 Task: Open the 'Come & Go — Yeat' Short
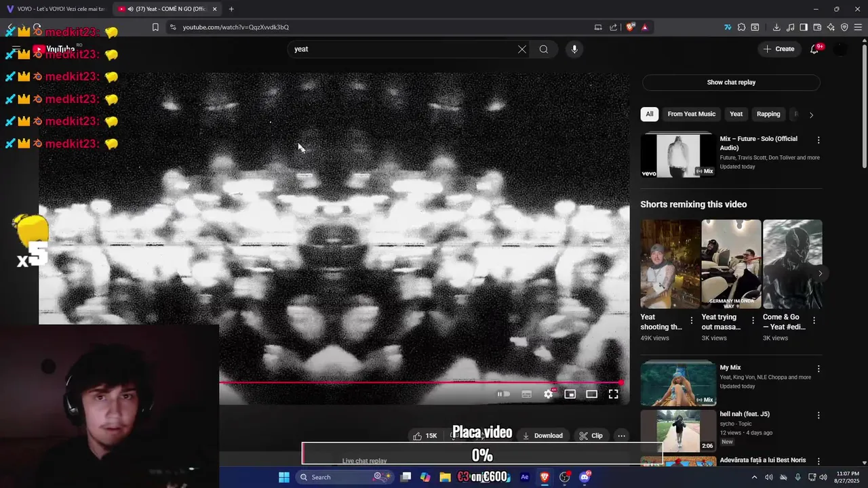(x=792, y=264)
